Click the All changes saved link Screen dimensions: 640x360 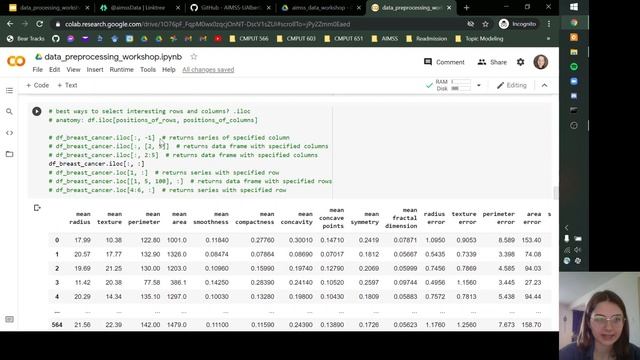(x=208, y=70)
